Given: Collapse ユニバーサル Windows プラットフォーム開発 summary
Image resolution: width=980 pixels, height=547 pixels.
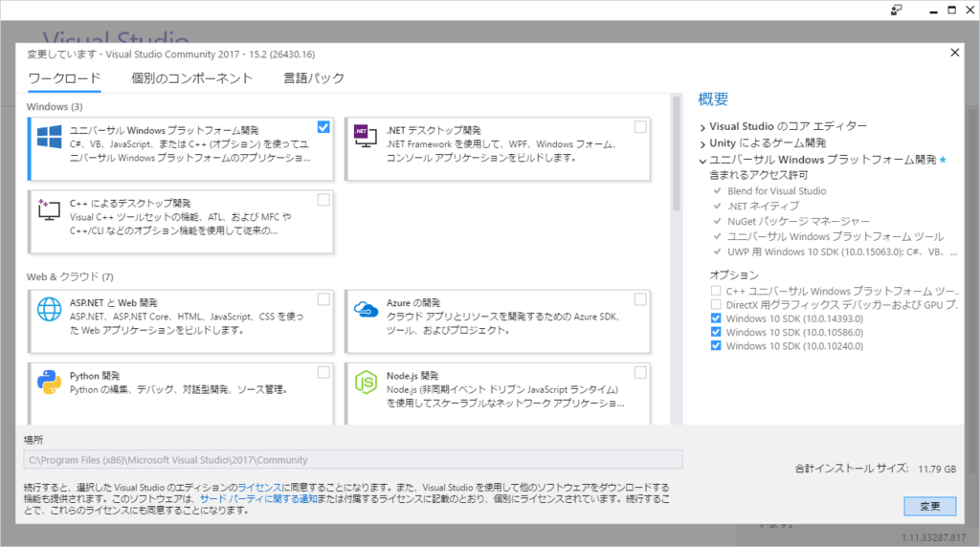Looking at the screenshot, I should 702,161.
